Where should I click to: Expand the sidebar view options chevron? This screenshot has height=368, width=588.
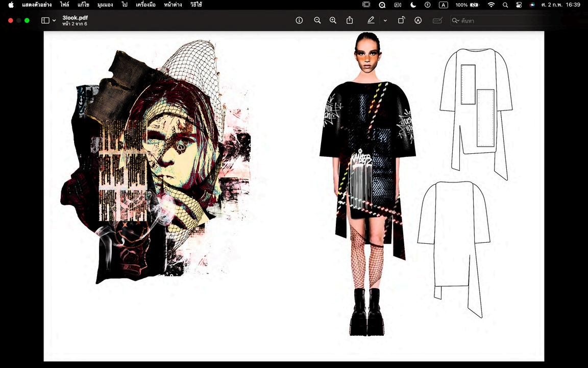pos(54,20)
